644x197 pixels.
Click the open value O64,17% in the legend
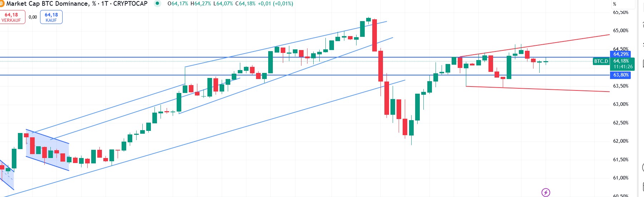tap(178, 4)
